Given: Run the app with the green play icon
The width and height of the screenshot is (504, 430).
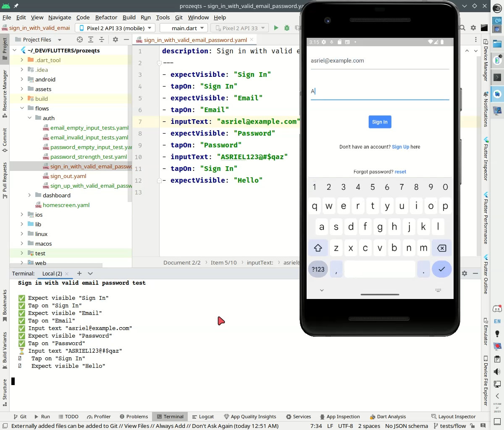Looking at the screenshot, I should click(x=276, y=28).
